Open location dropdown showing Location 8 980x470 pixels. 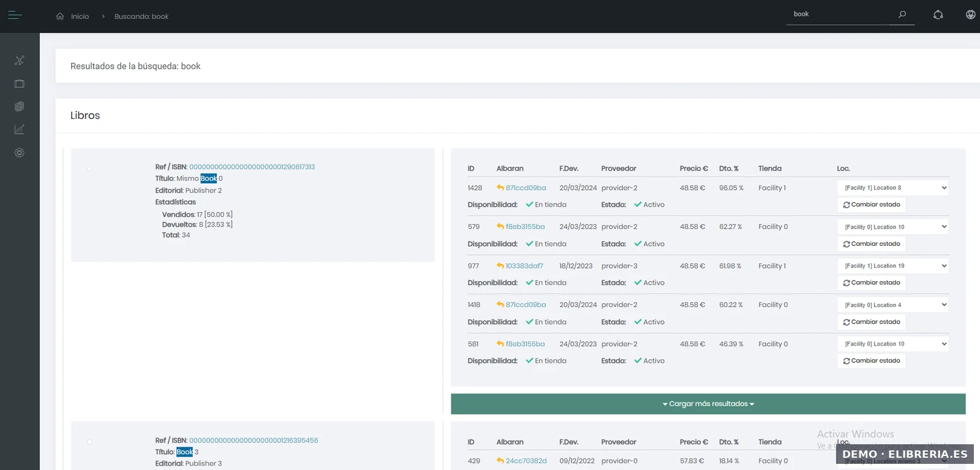(x=892, y=188)
